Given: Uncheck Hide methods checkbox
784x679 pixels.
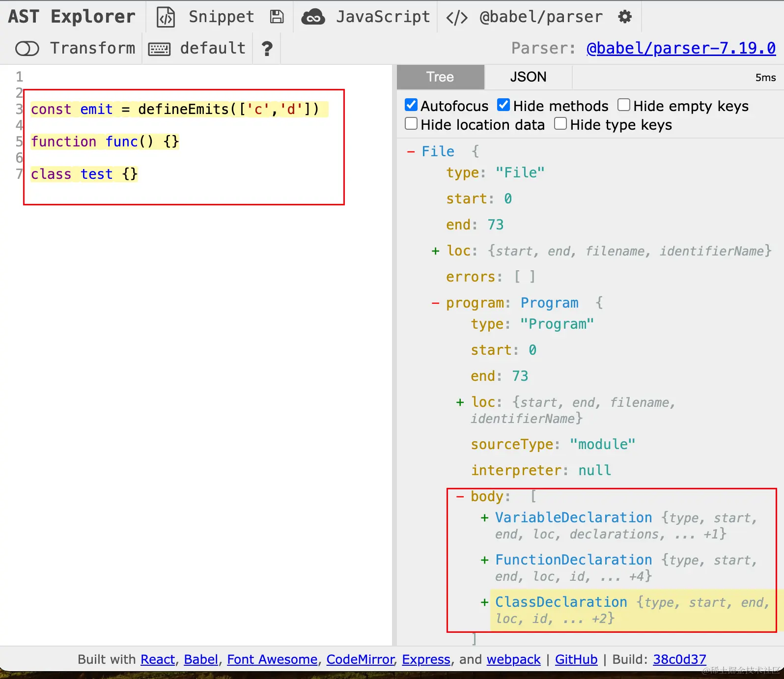Looking at the screenshot, I should [x=504, y=105].
